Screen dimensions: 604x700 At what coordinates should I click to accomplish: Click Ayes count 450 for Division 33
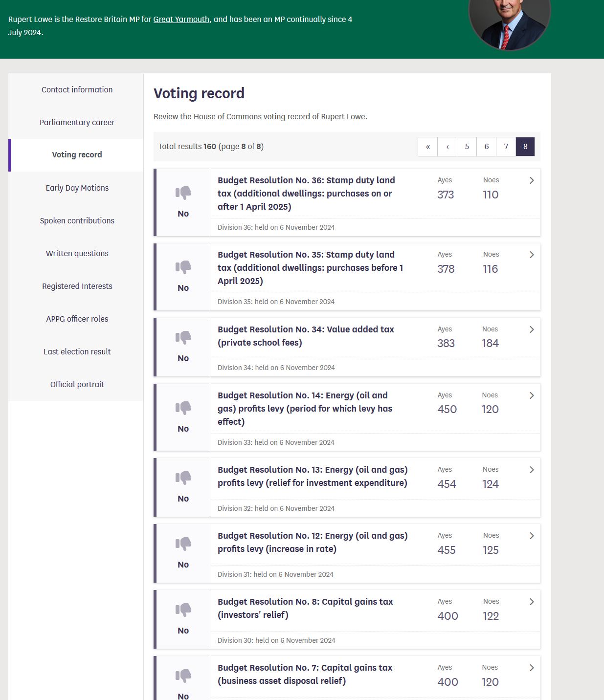[447, 409]
